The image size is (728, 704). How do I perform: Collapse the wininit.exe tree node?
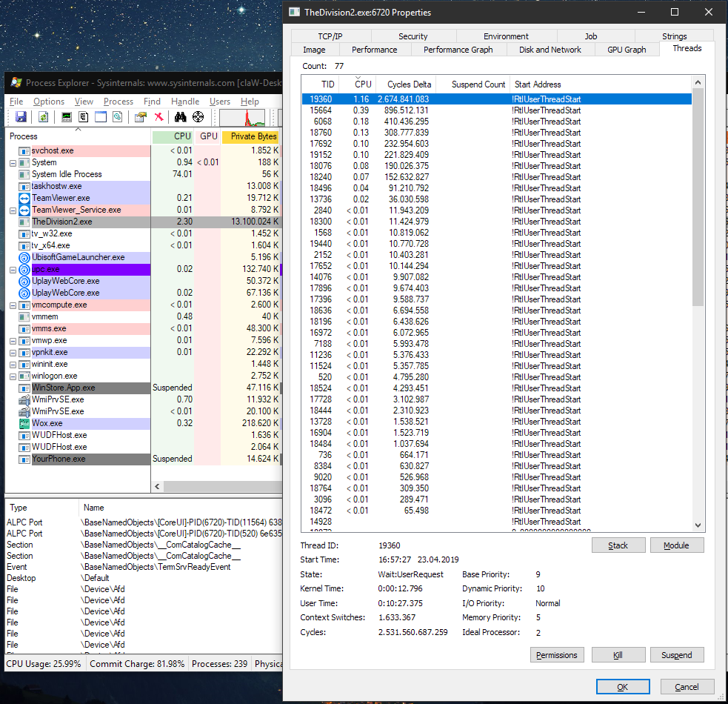pyautogui.click(x=13, y=365)
